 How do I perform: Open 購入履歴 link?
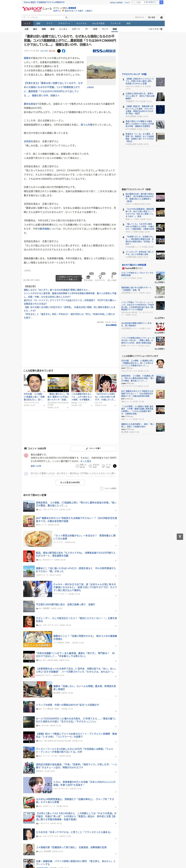(152, 18)
